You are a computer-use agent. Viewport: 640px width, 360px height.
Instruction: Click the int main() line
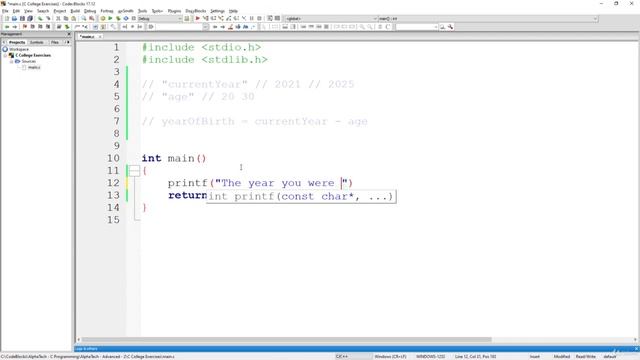(174, 158)
